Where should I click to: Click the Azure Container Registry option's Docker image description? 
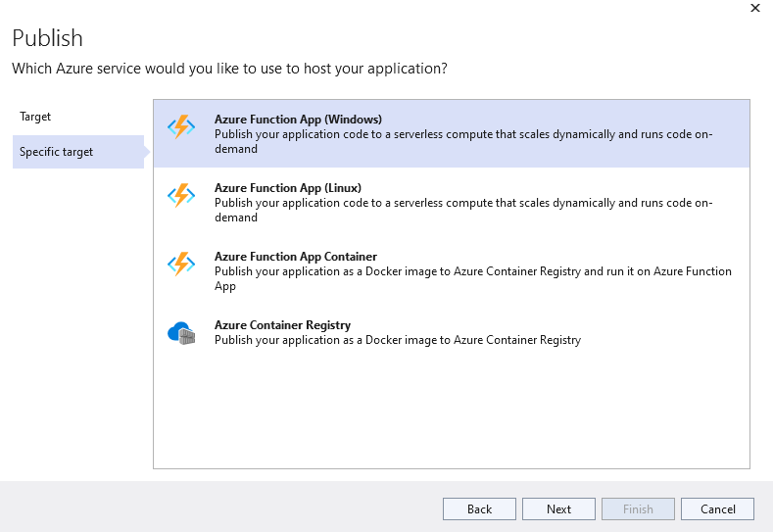(398, 340)
